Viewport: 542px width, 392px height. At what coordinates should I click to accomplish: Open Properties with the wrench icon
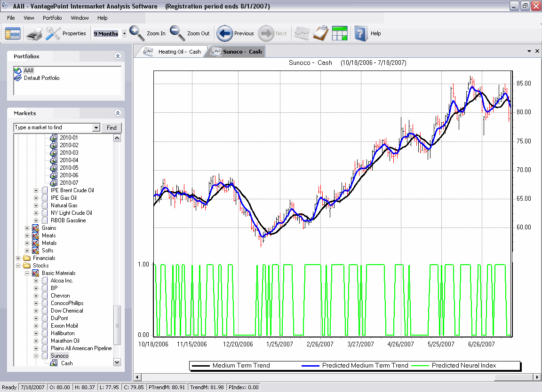[53, 33]
